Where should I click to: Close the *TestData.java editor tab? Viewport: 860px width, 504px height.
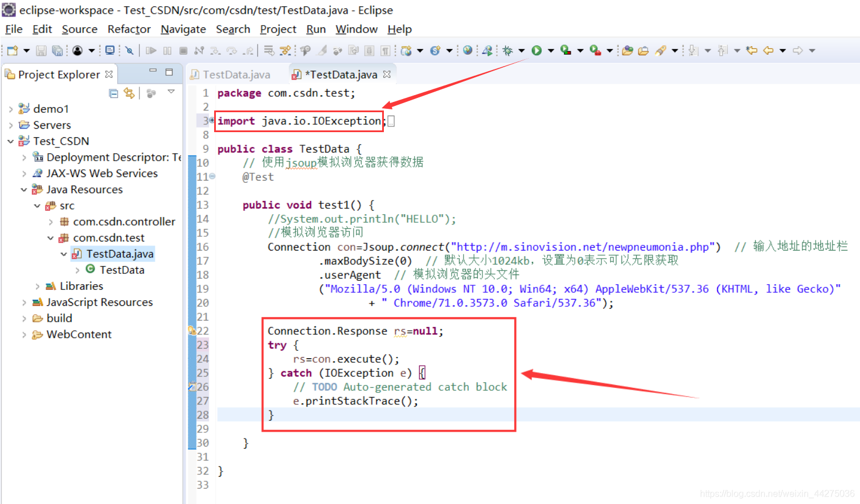(387, 74)
